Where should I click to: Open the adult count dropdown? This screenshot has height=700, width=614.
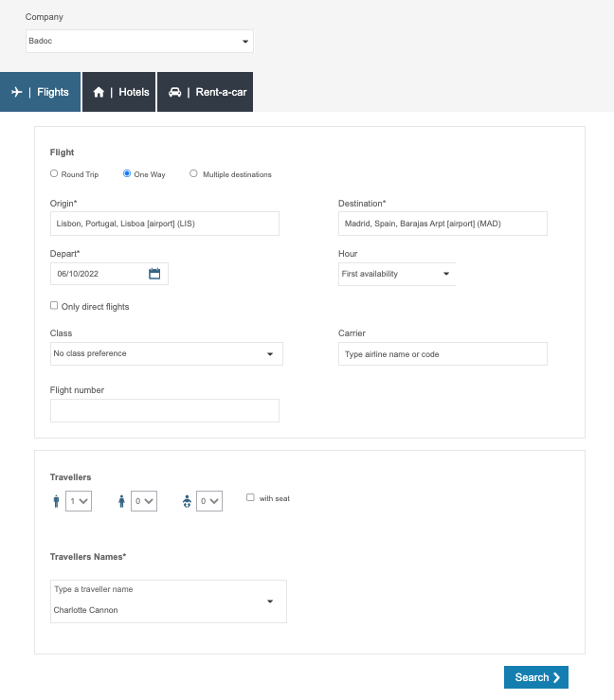79,501
